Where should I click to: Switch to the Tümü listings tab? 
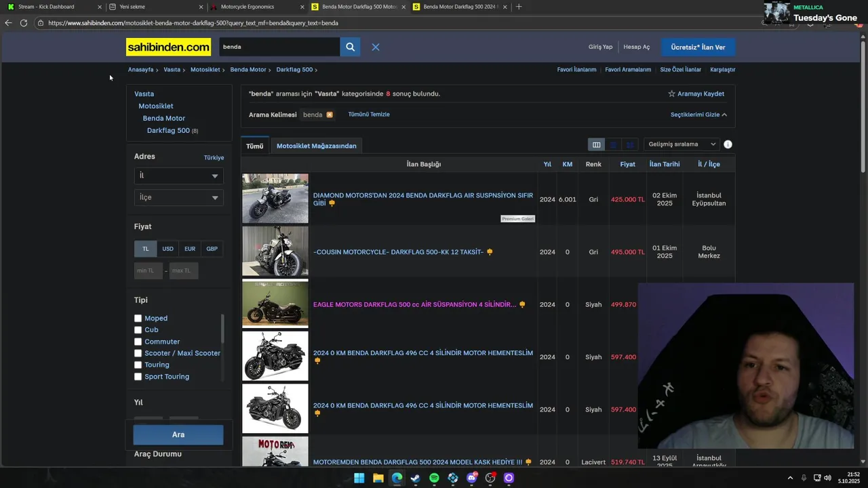point(255,146)
